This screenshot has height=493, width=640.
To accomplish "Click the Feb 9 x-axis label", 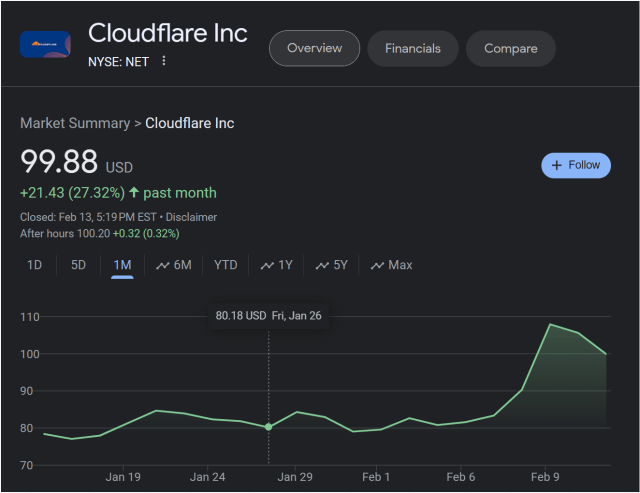I will tap(545, 477).
